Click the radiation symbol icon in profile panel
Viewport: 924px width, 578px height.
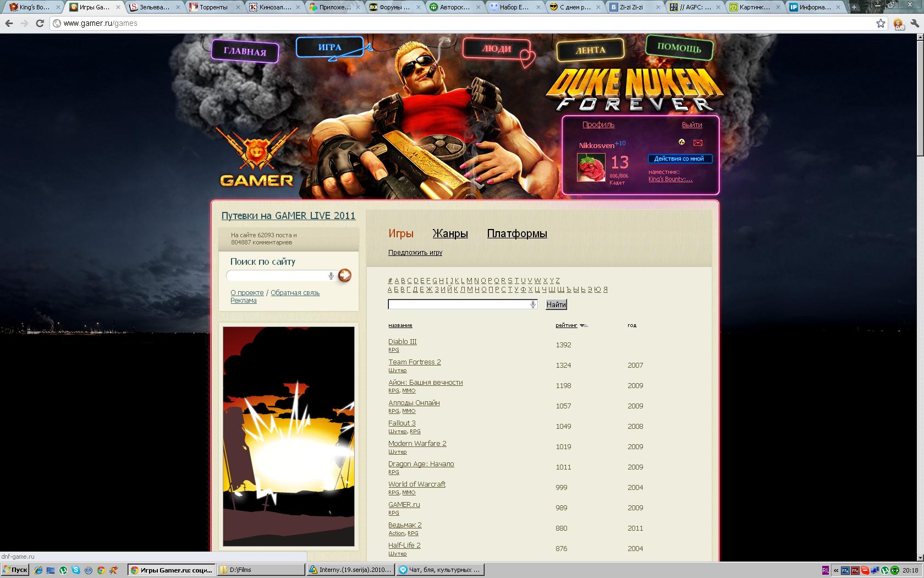point(681,142)
